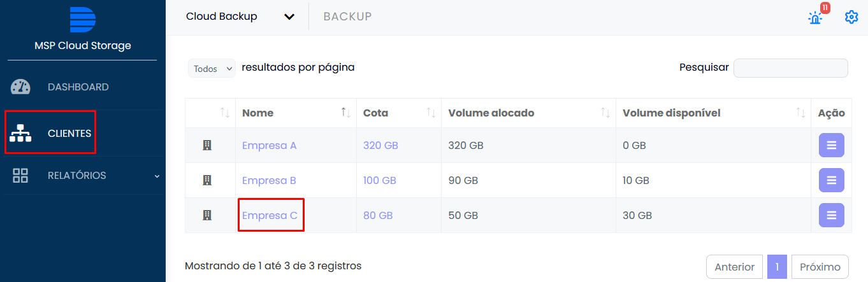Select Clientes in the sidebar
This screenshot has width=868, height=282.
click(69, 134)
